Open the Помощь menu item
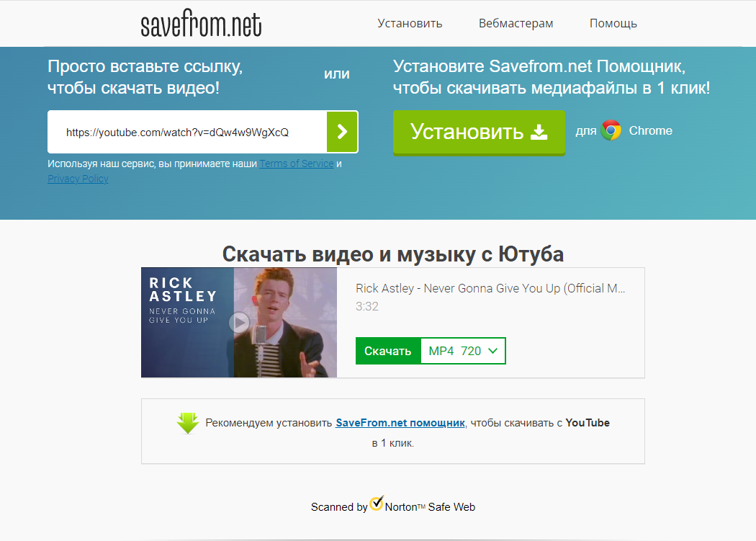 click(613, 23)
